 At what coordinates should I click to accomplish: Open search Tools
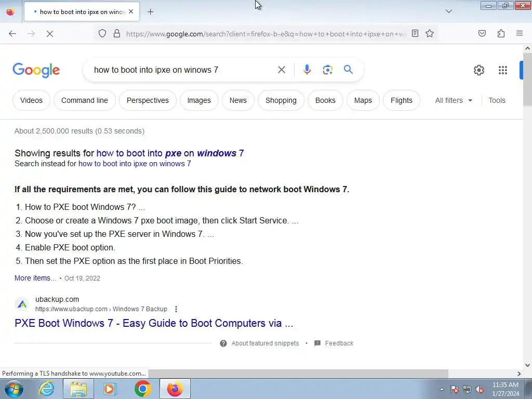coord(497,100)
